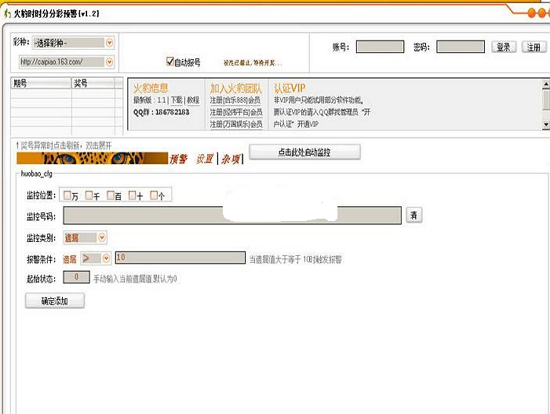Viewport: 550px width, 414px height.
Task: Click into the 账号 account input field
Action: [380, 47]
